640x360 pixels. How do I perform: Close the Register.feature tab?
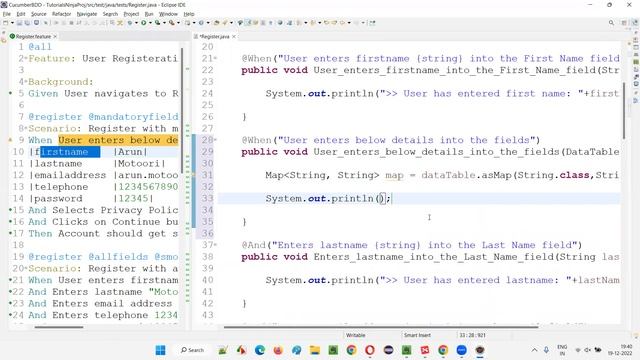pos(55,36)
